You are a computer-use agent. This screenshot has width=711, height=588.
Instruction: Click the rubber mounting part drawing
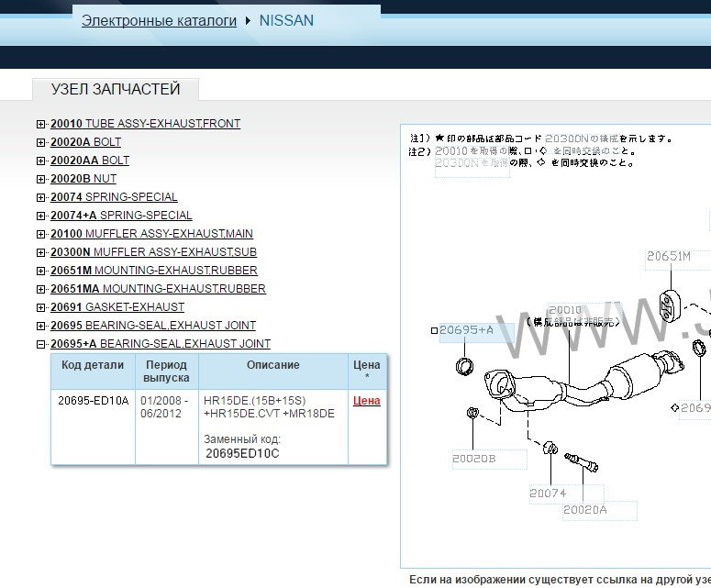pyautogui.click(x=669, y=305)
